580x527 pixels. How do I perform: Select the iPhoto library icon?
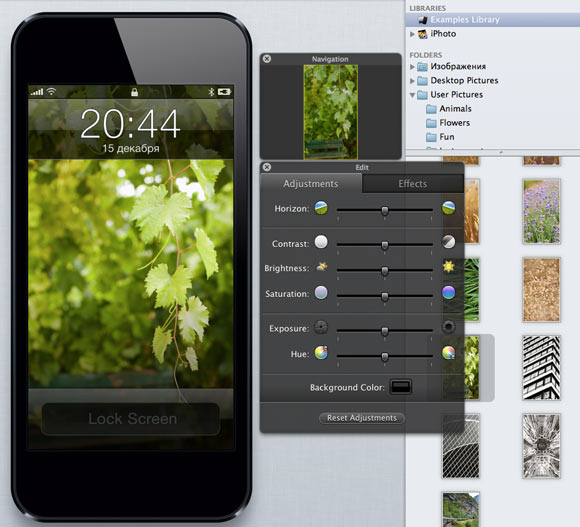422,34
